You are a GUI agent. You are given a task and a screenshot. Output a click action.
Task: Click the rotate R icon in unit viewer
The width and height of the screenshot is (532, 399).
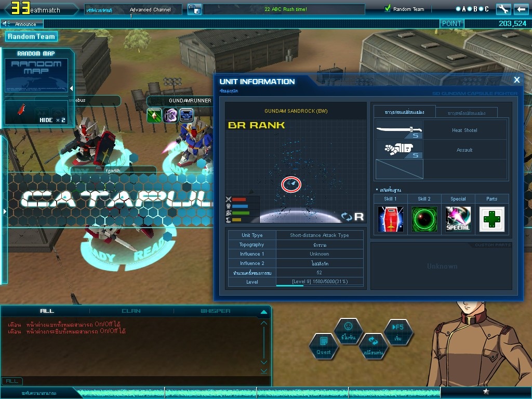coord(353,217)
